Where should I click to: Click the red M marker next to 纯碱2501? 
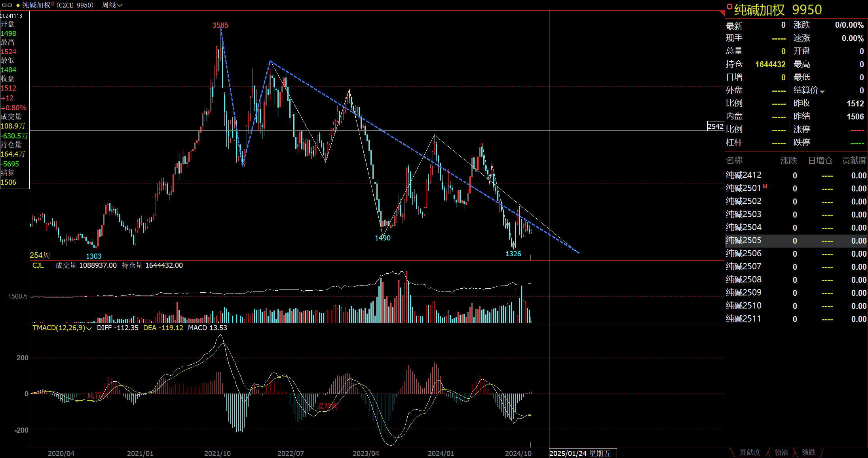765,186
